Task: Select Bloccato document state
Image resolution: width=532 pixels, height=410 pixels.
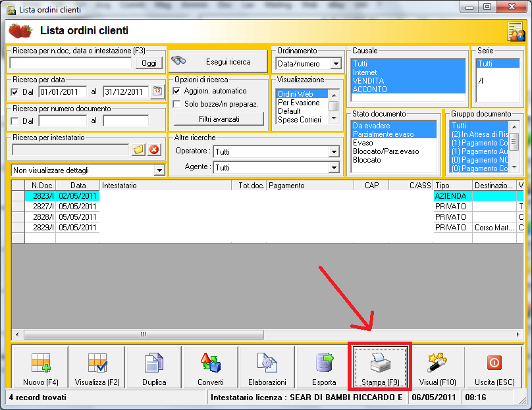Action: pyautogui.click(x=394, y=160)
